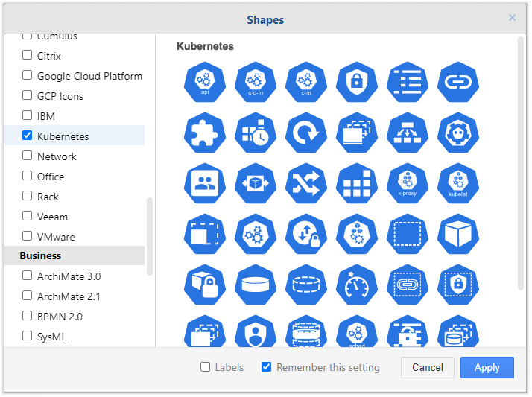Viewport: 532px width, 397px height.
Task: Select the plain white cube icon
Action: point(458,234)
